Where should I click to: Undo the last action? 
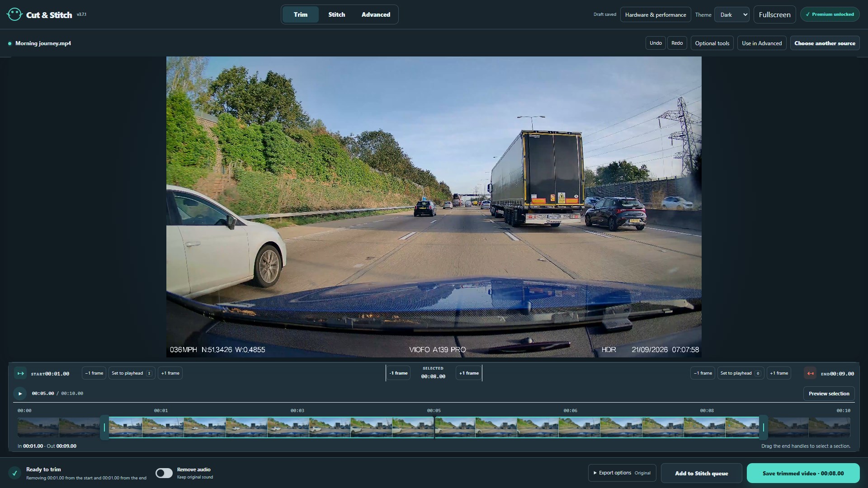coord(656,43)
